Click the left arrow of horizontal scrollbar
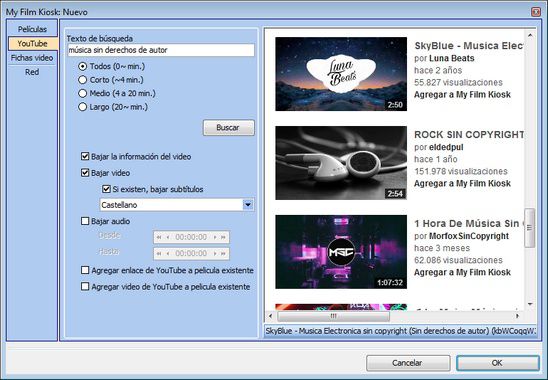The width and height of the screenshot is (548, 380). pyautogui.click(x=270, y=316)
